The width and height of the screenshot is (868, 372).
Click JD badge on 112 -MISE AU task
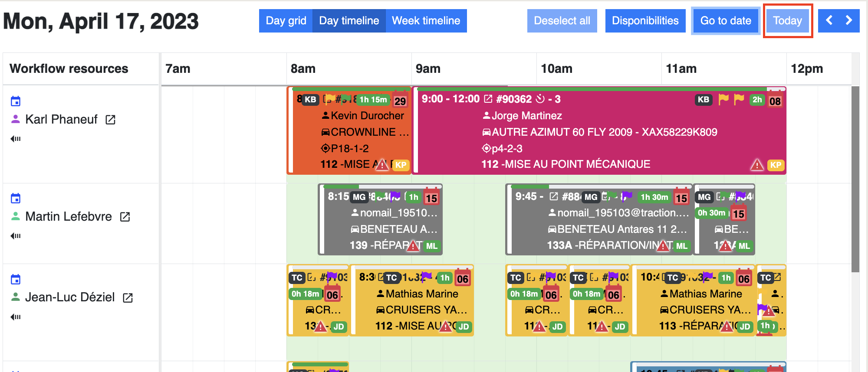[x=464, y=327]
